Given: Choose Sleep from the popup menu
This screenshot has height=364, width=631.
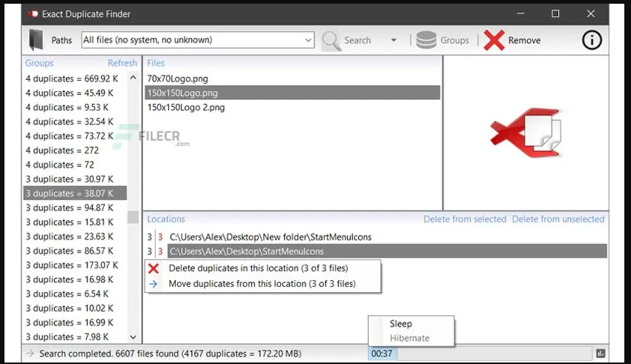Looking at the screenshot, I should tap(400, 324).
